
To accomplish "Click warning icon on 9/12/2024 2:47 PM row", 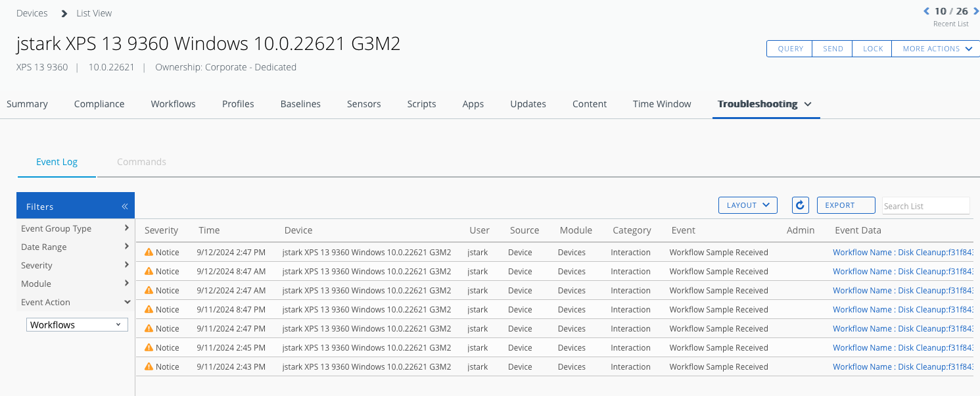I will tap(149, 253).
